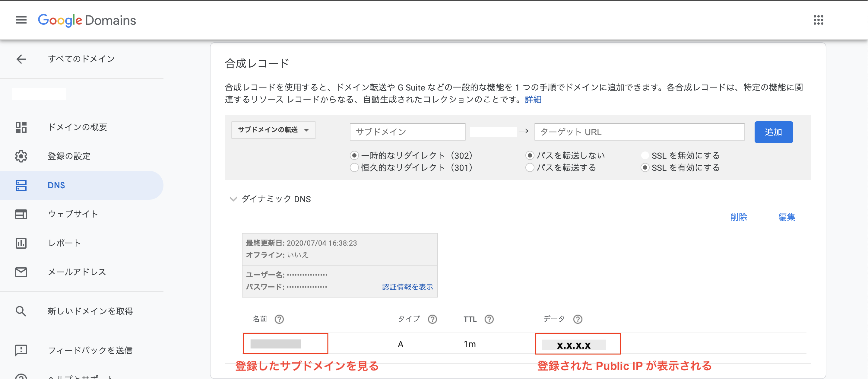Collapse the ダイナミック DNS section
The height and width of the screenshot is (379, 868).
[x=233, y=199]
